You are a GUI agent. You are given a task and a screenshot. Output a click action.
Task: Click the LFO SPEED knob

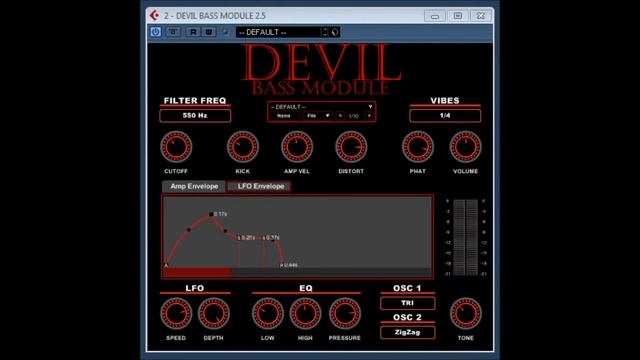(x=176, y=313)
